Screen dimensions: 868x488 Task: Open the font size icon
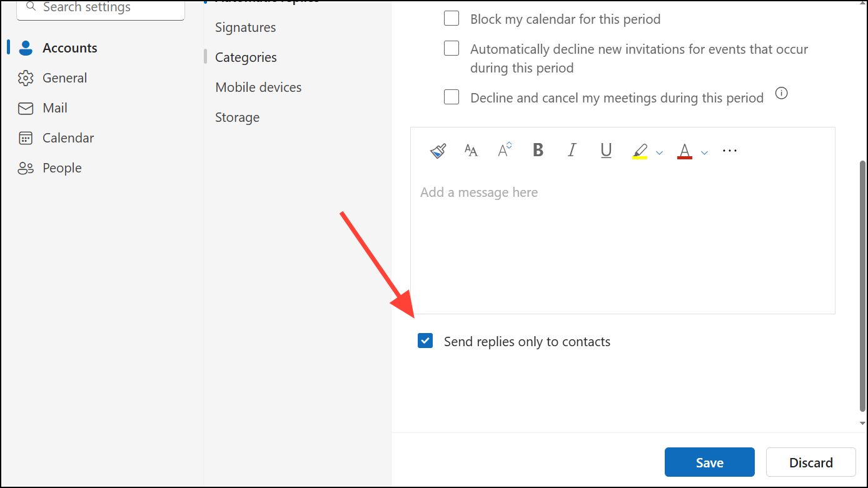click(471, 151)
